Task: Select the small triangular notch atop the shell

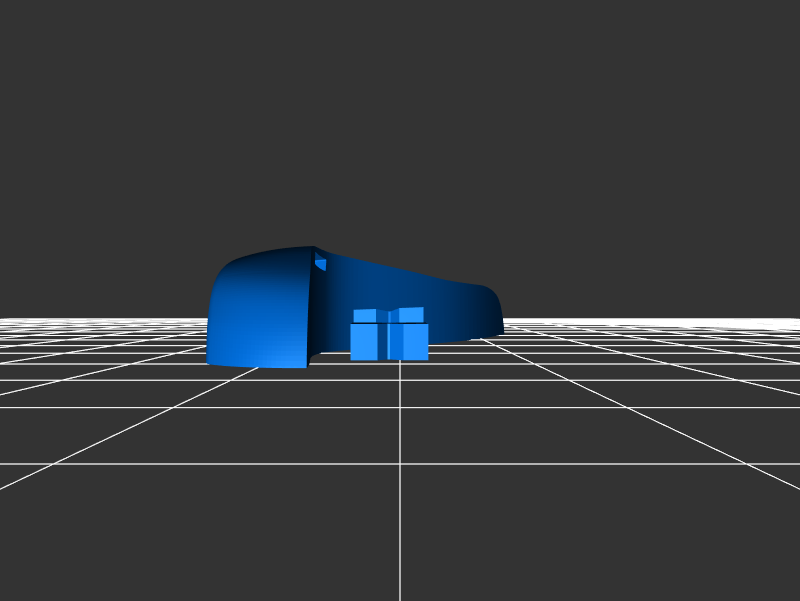Action: [x=320, y=264]
